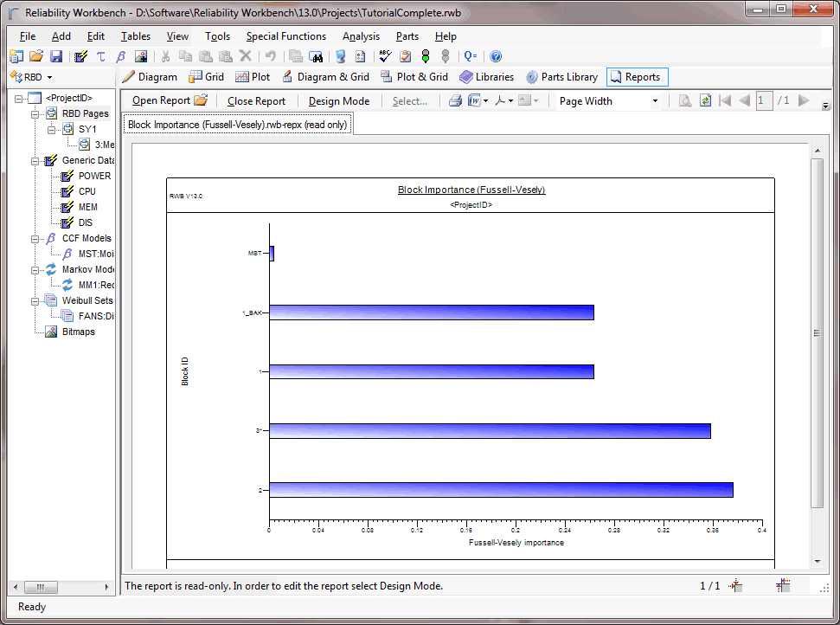Collapse the RBD Pages tree node

pos(35,113)
